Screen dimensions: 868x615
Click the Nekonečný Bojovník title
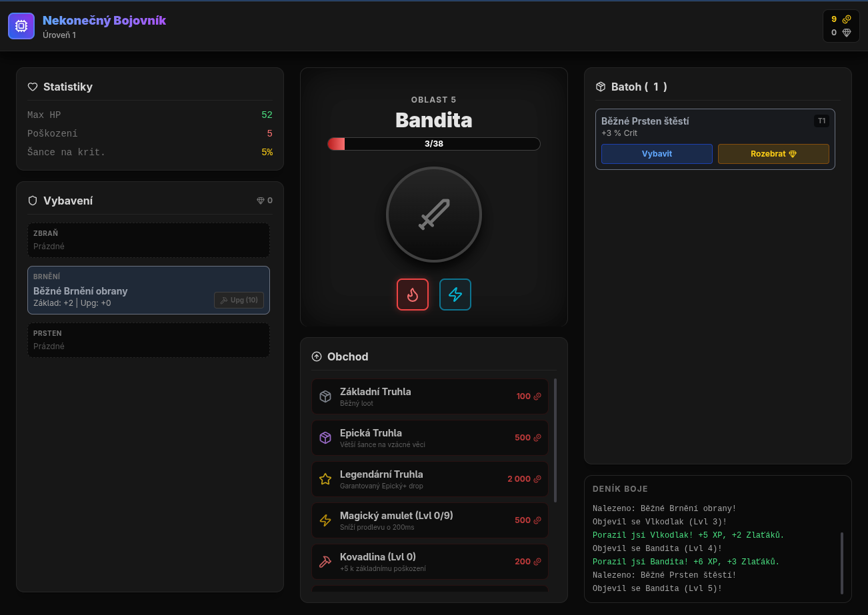(104, 21)
